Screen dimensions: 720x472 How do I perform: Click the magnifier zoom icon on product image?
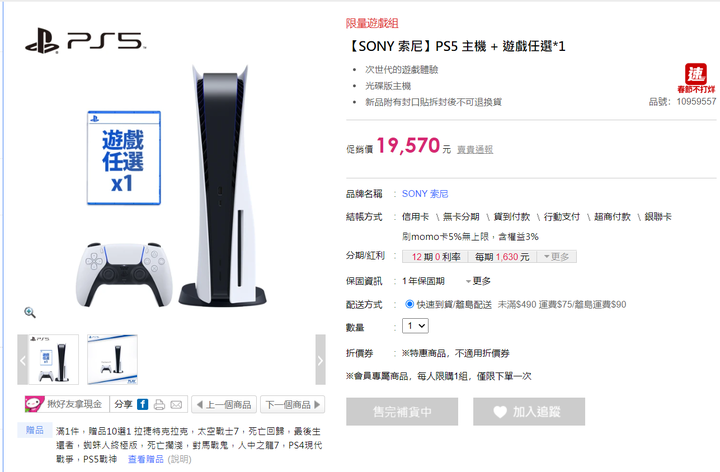pyautogui.click(x=30, y=313)
